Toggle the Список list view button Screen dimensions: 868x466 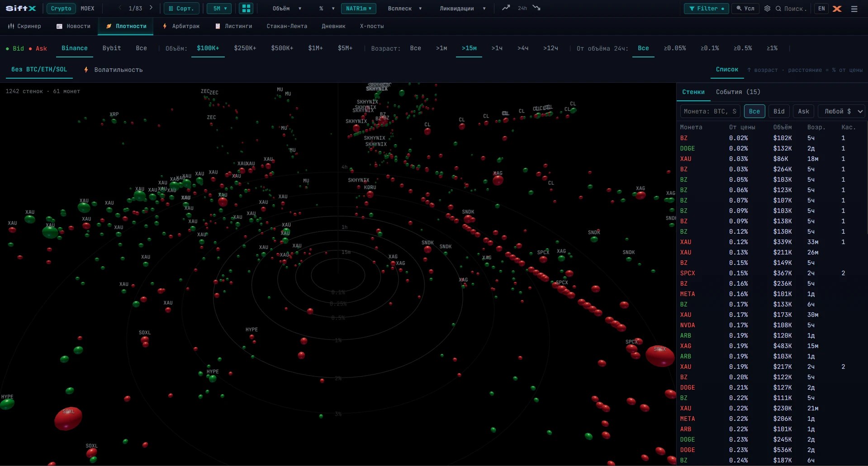(727, 70)
